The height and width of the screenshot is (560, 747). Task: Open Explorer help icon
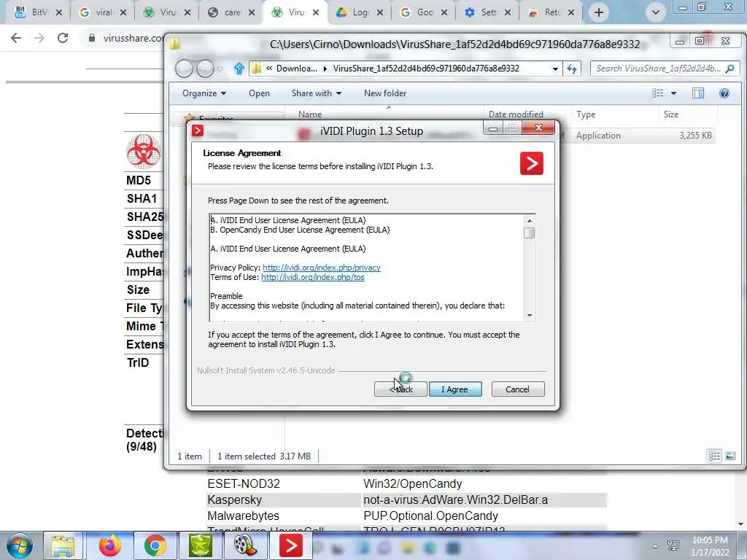tap(724, 93)
